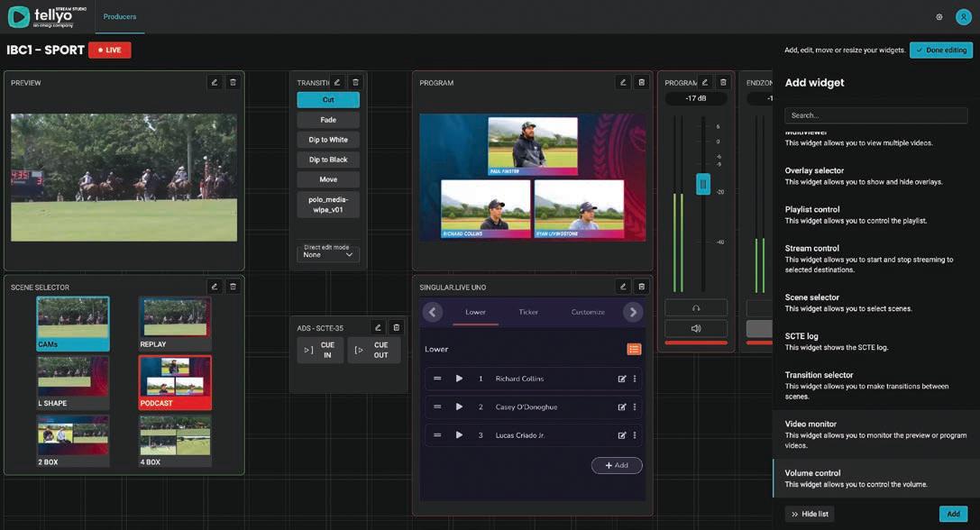Edit the Preview widget with pencil icon

[215, 82]
